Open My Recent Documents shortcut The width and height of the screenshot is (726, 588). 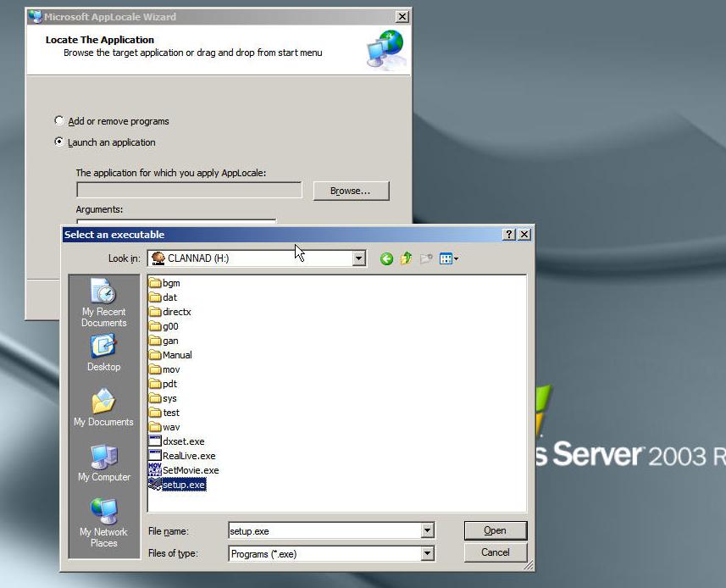103,303
